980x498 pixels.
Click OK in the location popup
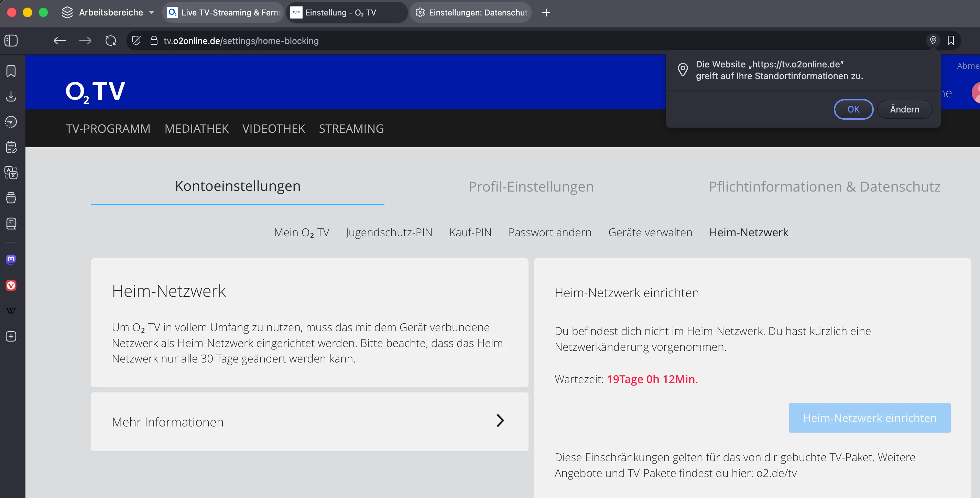(853, 109)
